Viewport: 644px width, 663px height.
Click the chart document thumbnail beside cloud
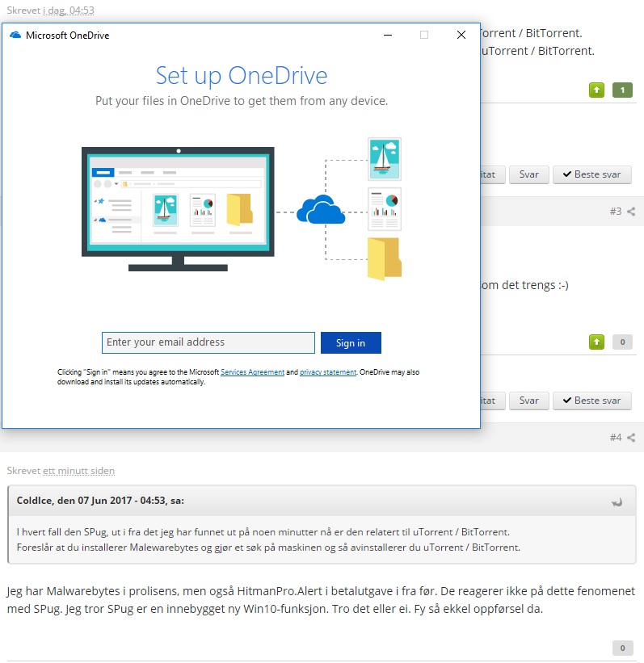(384, 209)
